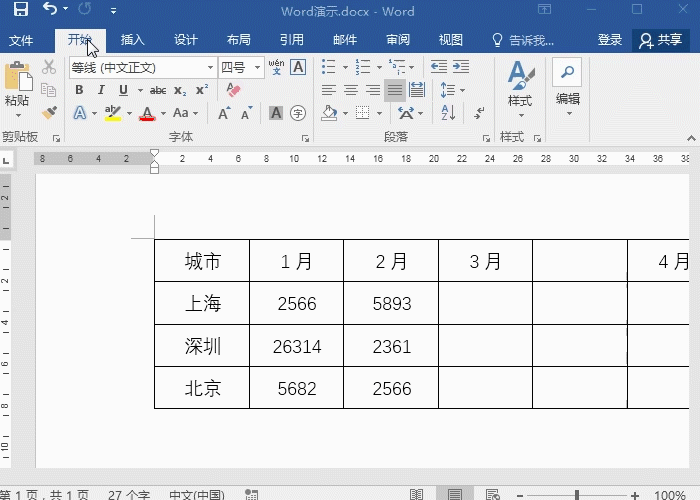Switch to the 插入 ribbon tab
The height and width of the screenshot is (500, 700).
(133, 40)
